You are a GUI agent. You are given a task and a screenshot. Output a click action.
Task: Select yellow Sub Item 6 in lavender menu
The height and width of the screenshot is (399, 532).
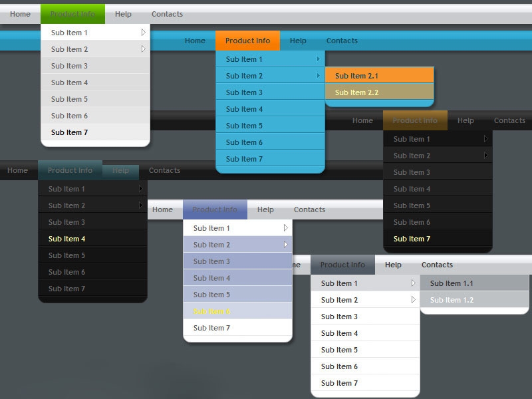pos(237,311)
